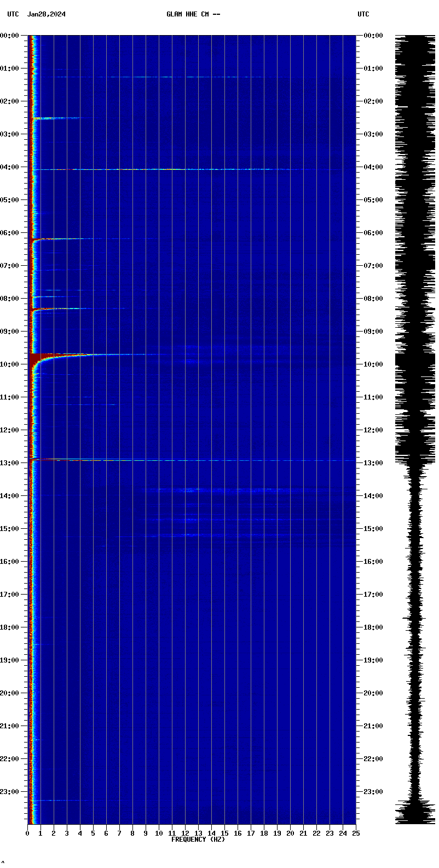Click the horizontal streak just after 04:00
Image resolution: width=439 pixels, height=868 pixels.
pyautogui.click(x=164, y=169)
